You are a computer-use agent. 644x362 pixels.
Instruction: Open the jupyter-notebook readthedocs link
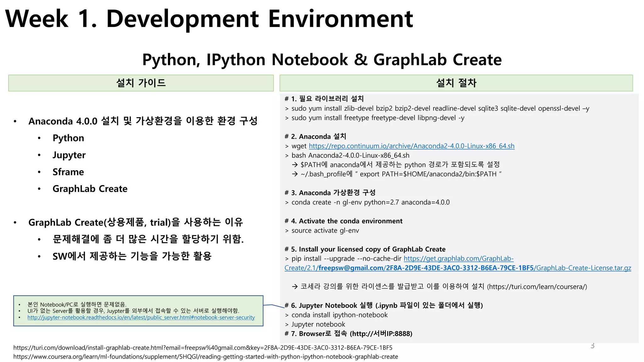point(141,317)
